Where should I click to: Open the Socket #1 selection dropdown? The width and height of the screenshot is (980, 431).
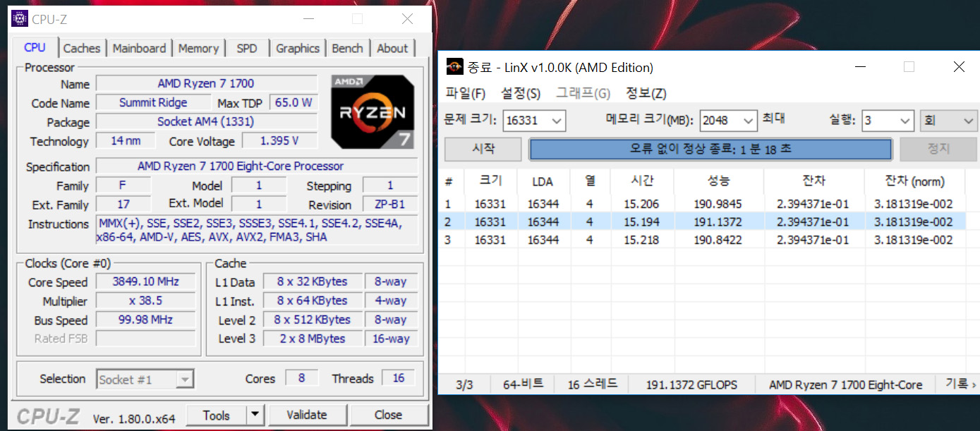(145, 380)
